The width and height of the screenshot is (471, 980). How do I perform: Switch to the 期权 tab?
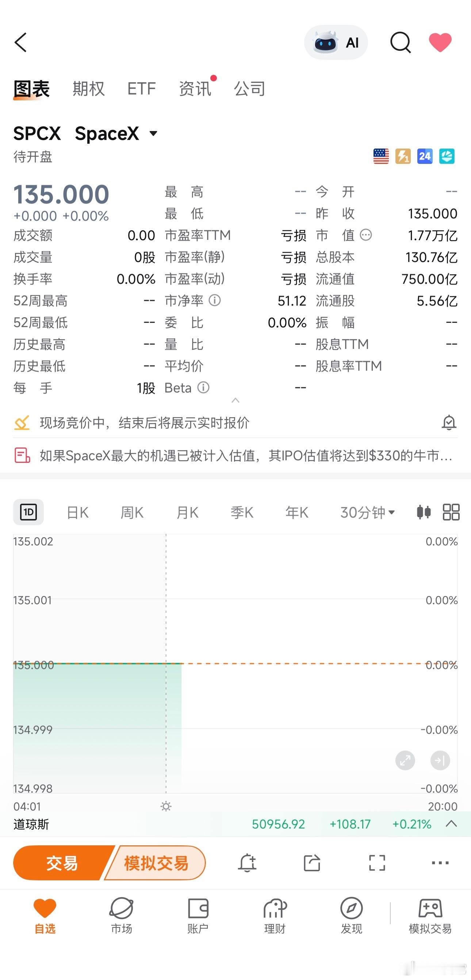tap(89, 89)
